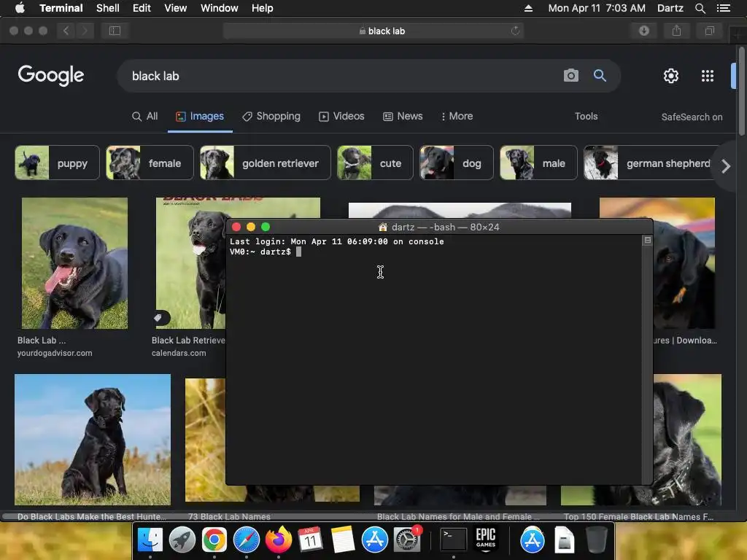Viewport: 747px width, 560px height.
Task: Click the Safari page vertical scrollbar
Action: (742, 91)
